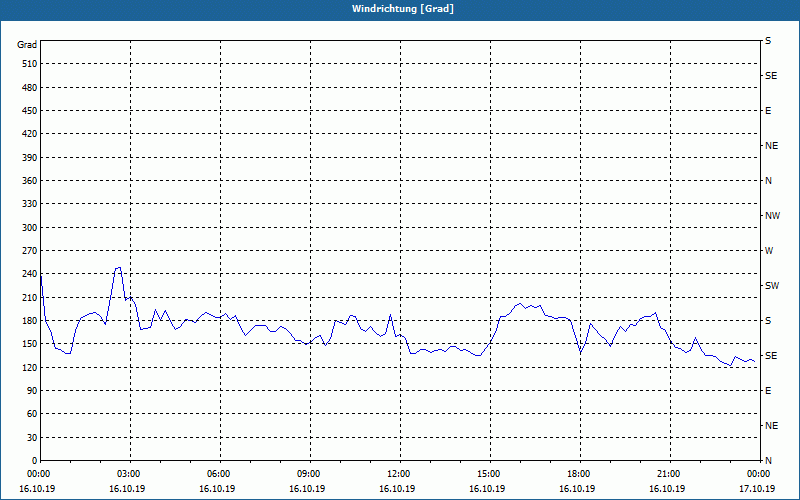800x500 pixels.
Task: Click the 60 degree axis label
Action: (32, 414)
